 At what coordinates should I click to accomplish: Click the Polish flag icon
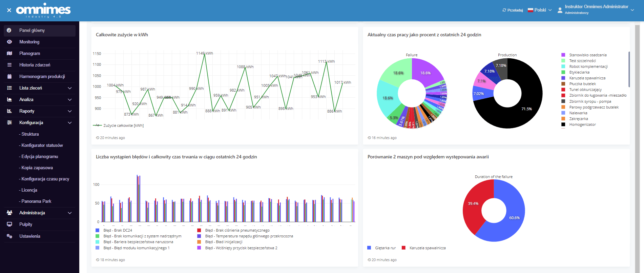click(x=531, y=10)
